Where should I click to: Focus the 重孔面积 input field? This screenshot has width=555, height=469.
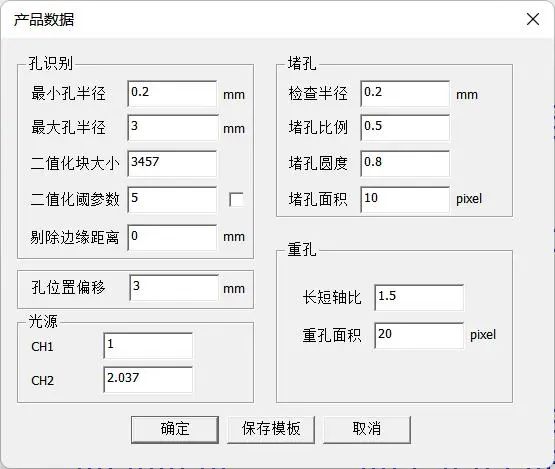pos(419,336)
